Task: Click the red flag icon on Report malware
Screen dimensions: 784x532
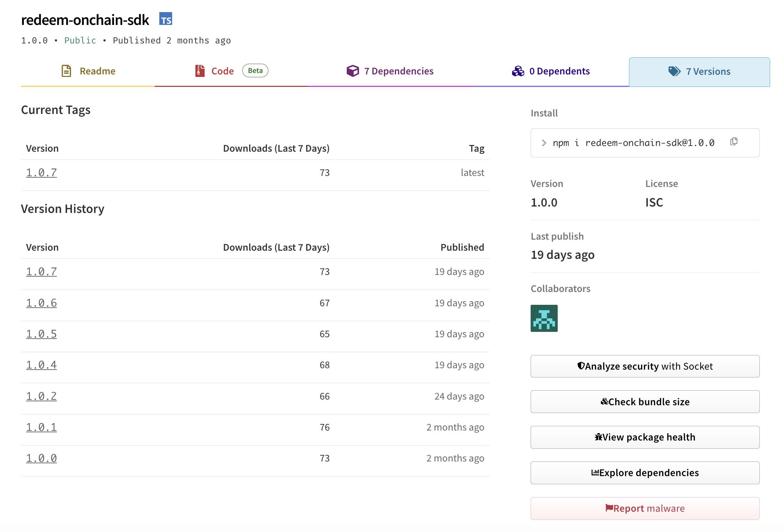Action: pos(609,508)
